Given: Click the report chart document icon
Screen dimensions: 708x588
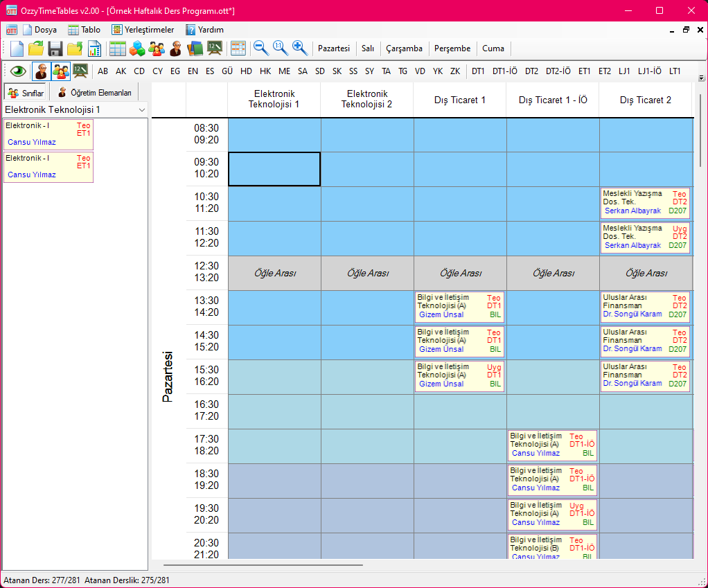Looking at the screenshot, I should click(94, 48).
